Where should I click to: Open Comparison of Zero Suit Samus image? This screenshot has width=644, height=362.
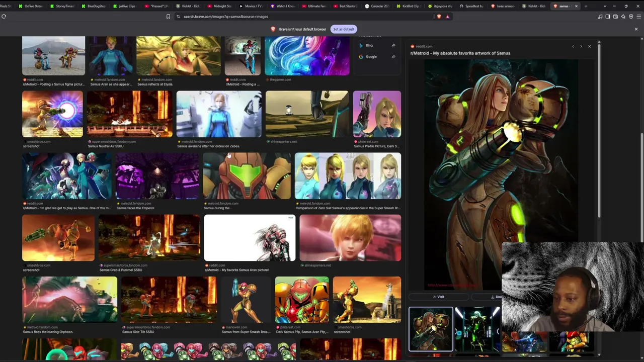(348, 176)
